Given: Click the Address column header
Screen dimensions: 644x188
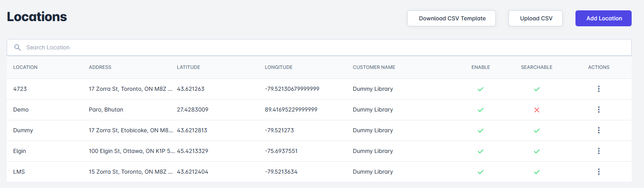Looking at the screenshot, I should (100, 67).
